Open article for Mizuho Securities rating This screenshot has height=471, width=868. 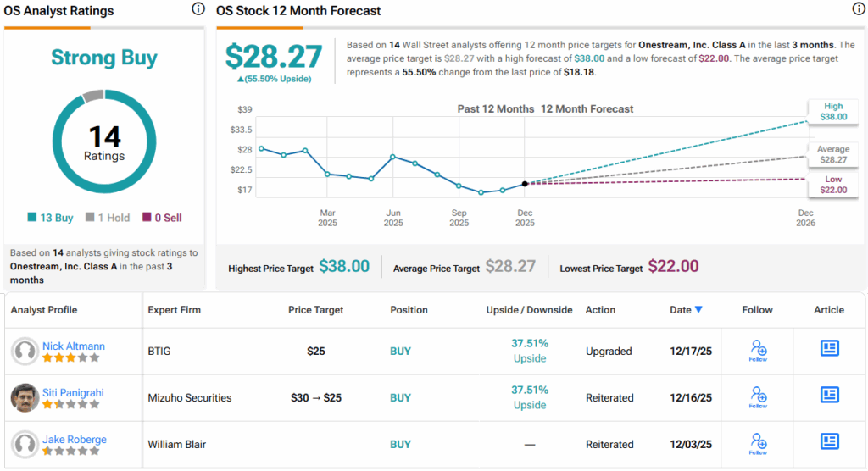pyautogui.click(x=829, y=395)
